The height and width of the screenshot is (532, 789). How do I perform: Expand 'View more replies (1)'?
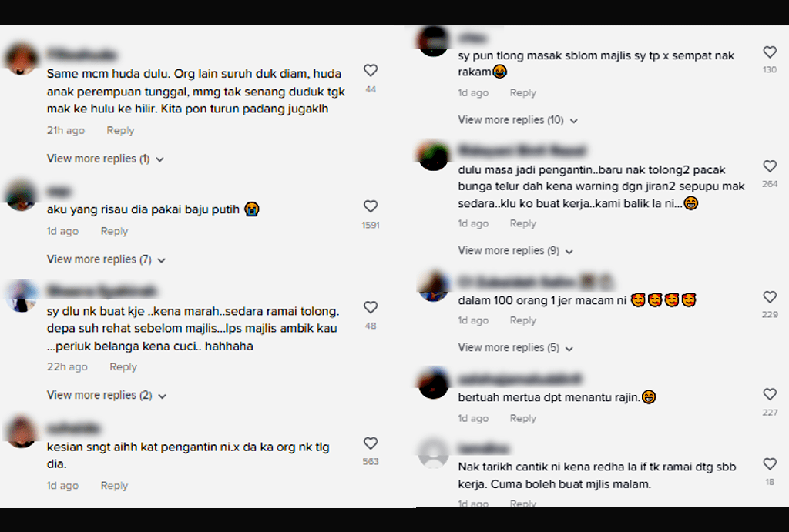(x=105, y=159)
